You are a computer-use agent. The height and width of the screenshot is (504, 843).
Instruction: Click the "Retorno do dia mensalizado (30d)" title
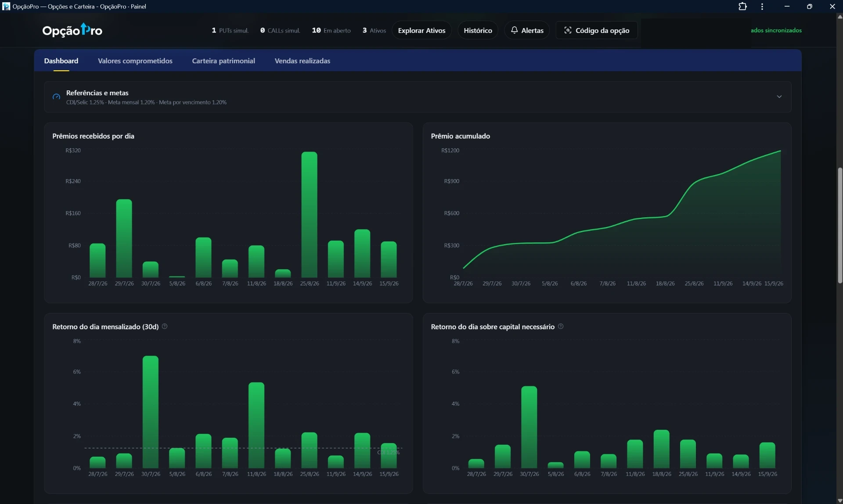(x=105, y=327)
